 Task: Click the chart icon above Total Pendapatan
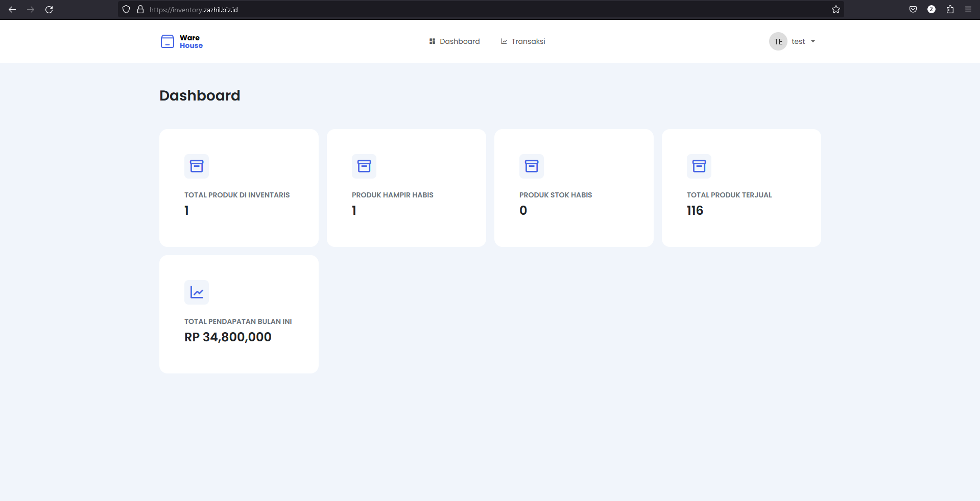197,292
